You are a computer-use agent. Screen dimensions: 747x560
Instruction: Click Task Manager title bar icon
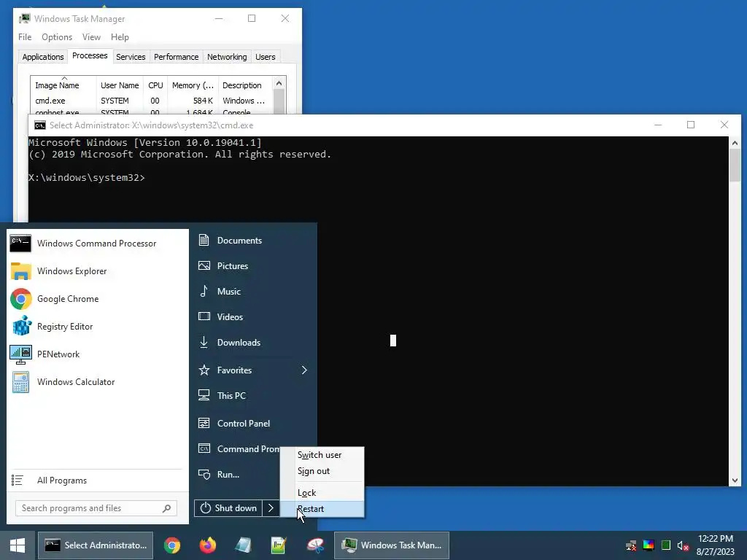click(24, 18)
